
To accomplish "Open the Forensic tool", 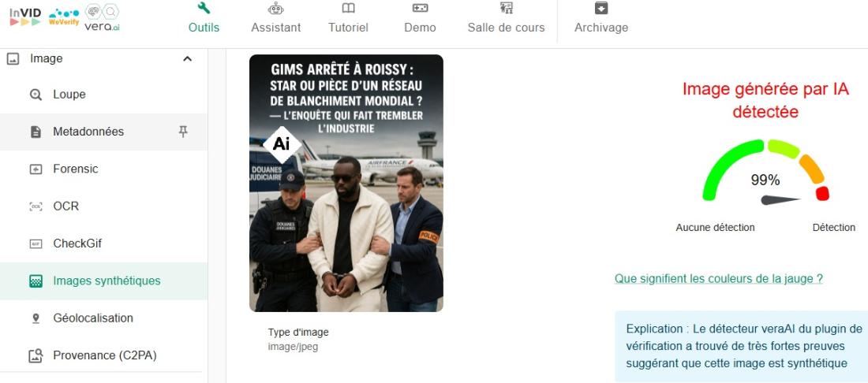I will 104,169.
